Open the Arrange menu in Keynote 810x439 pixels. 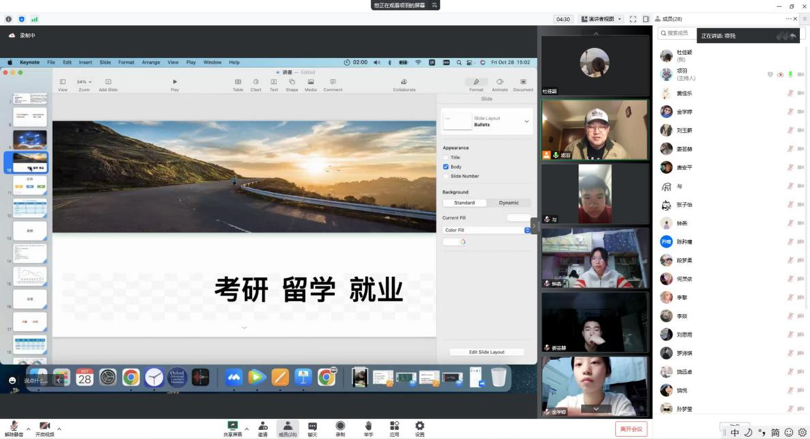tap(150, 62)
